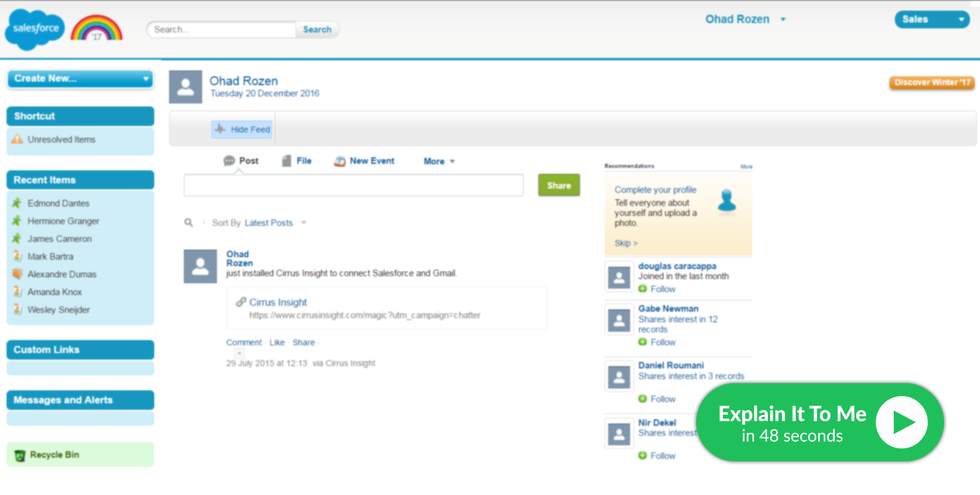Open the Unresolved Items shortcut
Viewport: 980px width, 495px height.
coord(61,140)
